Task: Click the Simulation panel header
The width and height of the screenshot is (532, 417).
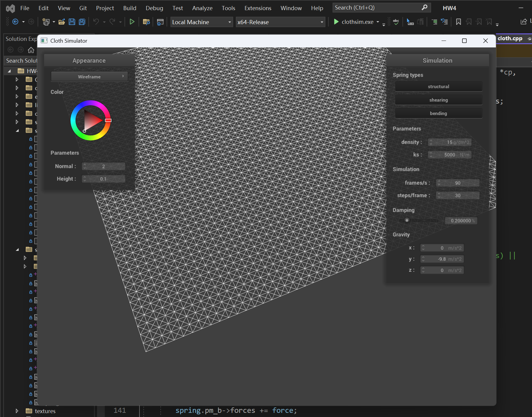Action: [x=438, y=61]
